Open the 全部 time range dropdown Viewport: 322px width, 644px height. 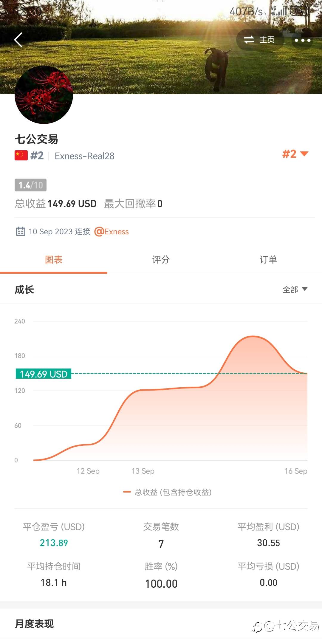[295, 289]
